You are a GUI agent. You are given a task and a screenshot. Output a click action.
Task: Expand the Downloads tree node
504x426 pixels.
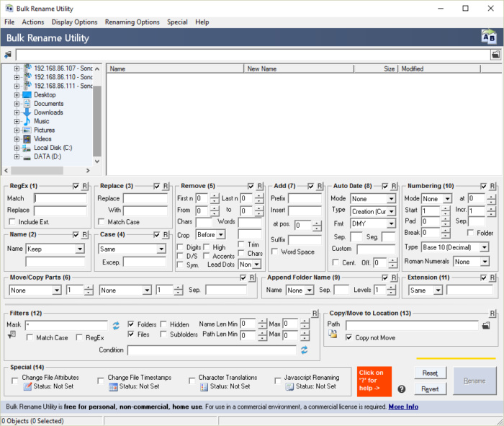point(17,112)
